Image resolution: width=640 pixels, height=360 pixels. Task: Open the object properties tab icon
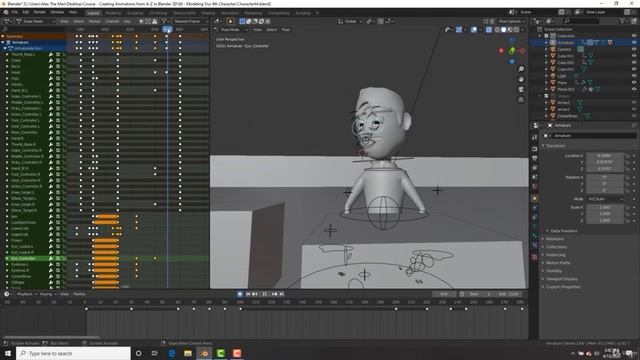[x=535, y=198]
